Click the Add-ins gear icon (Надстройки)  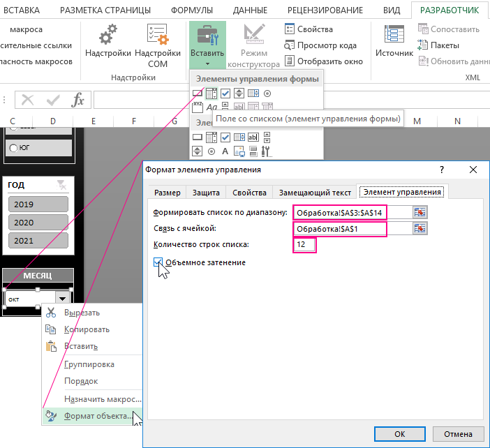click(x=108, y=36)
